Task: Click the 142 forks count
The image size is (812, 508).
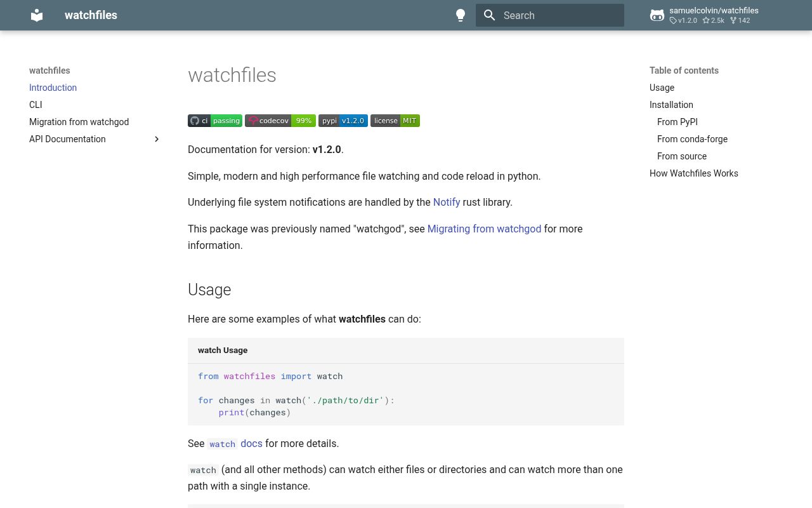Action: 740,20
